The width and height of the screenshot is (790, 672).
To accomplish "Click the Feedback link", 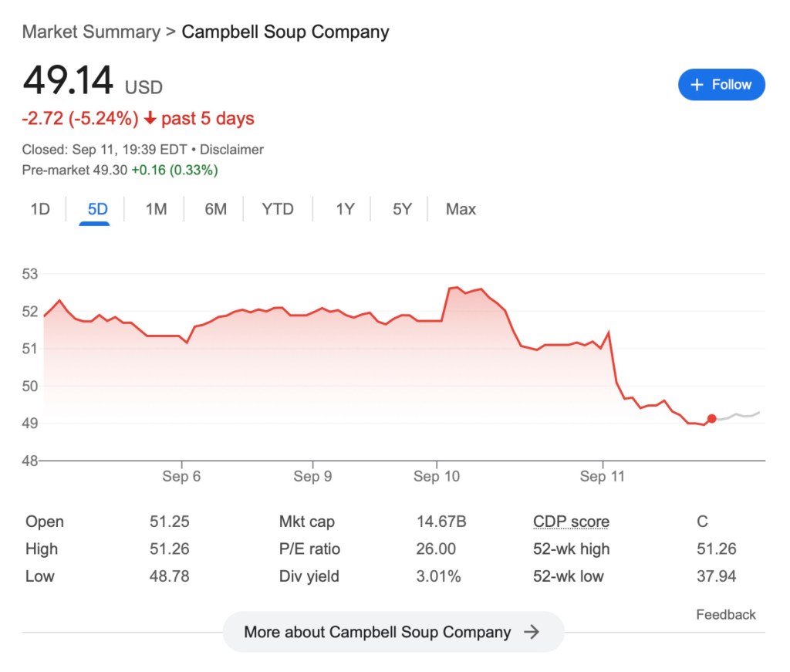I will coord(725,615).
